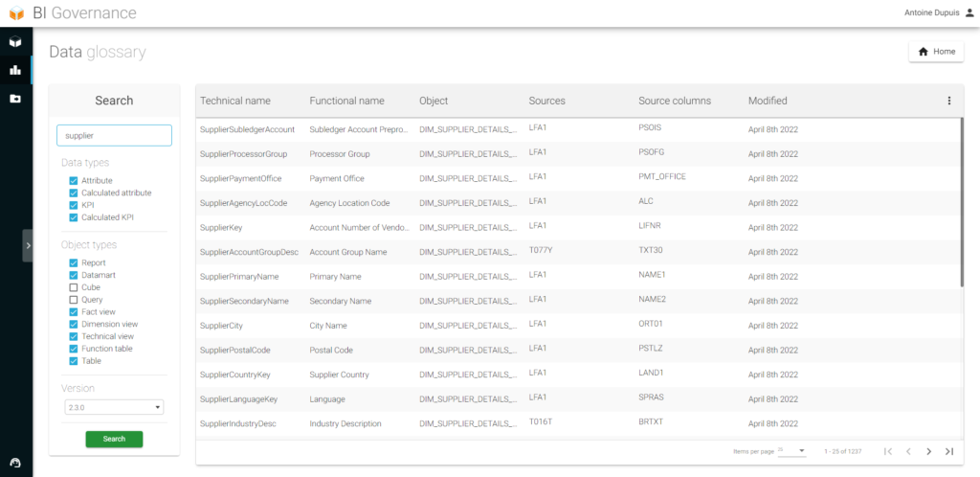Uncheck the Report object type
Image resolution: width=980 pixels, height=477 pixels.
point(73,262)
